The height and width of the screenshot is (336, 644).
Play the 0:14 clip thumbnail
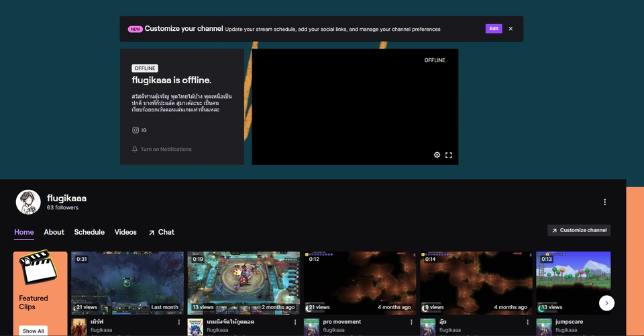coord(476,283)
